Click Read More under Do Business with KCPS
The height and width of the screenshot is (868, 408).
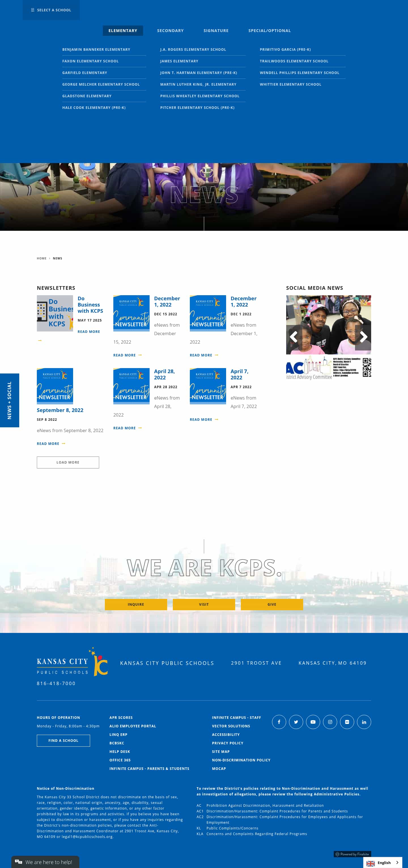88,331
